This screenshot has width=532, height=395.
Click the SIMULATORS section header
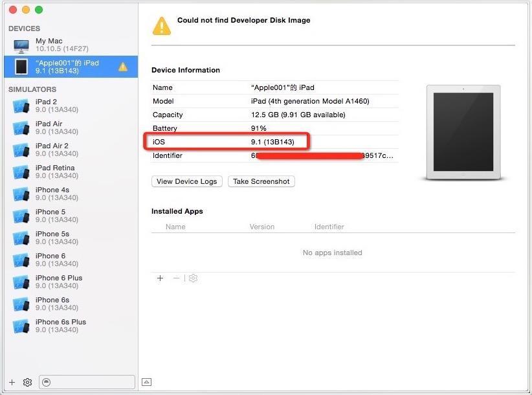[x=32, y=89]
